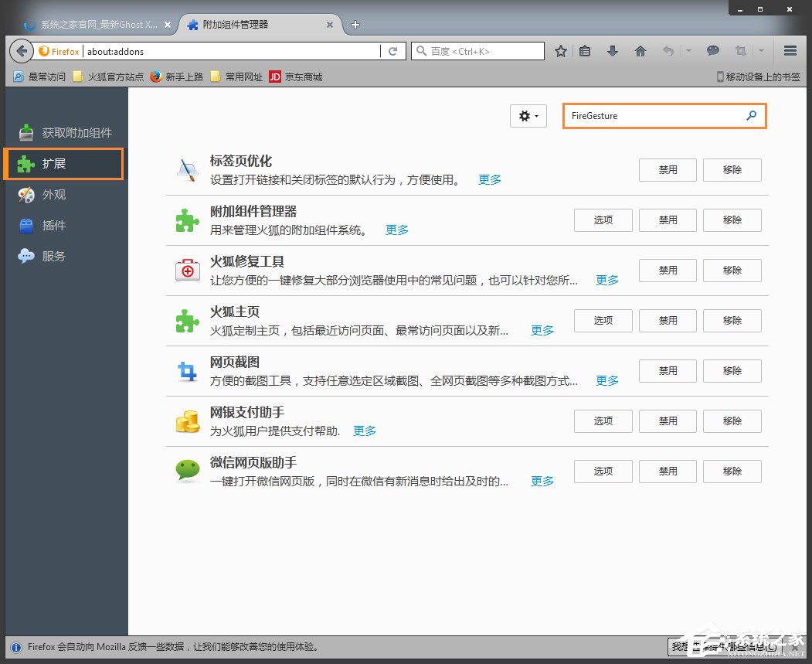Open a new browser tab

coord(355,24)
